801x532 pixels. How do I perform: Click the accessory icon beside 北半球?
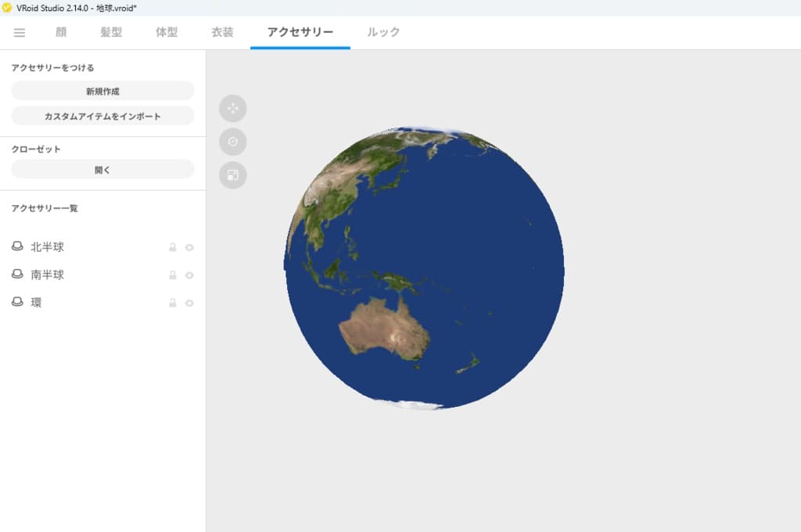(17, 246)
